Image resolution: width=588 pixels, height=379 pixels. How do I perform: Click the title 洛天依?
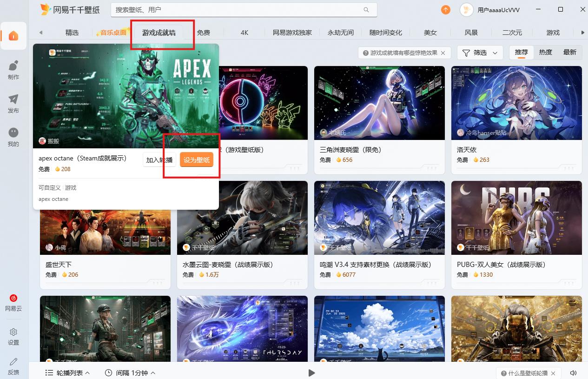click(467, 150)
